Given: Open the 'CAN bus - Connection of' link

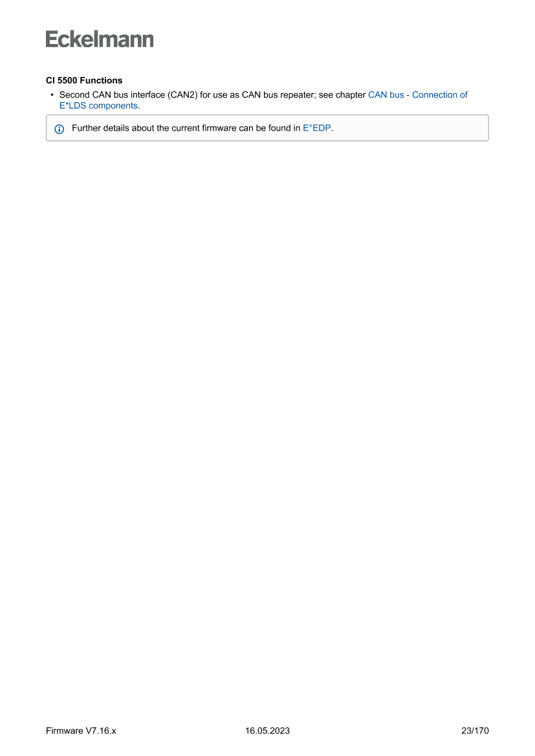Looking at the screenshot, I should pos(418,95).
